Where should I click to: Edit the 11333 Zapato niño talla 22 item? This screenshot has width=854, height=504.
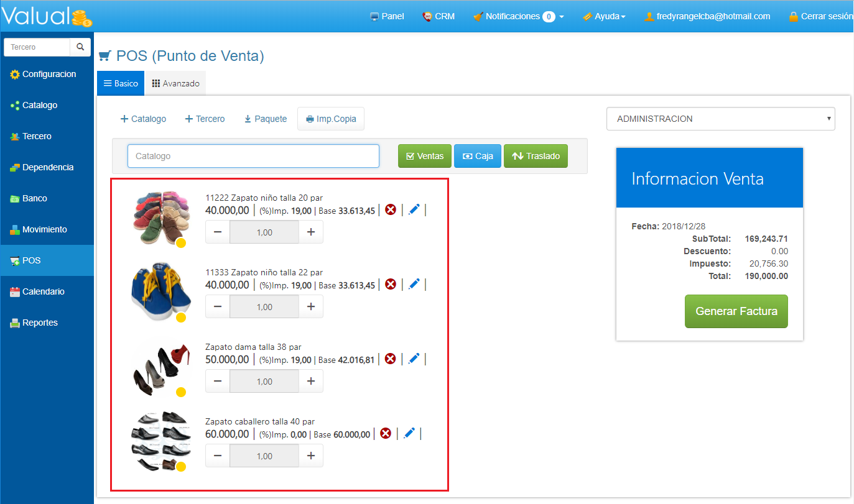pos(414,284)
